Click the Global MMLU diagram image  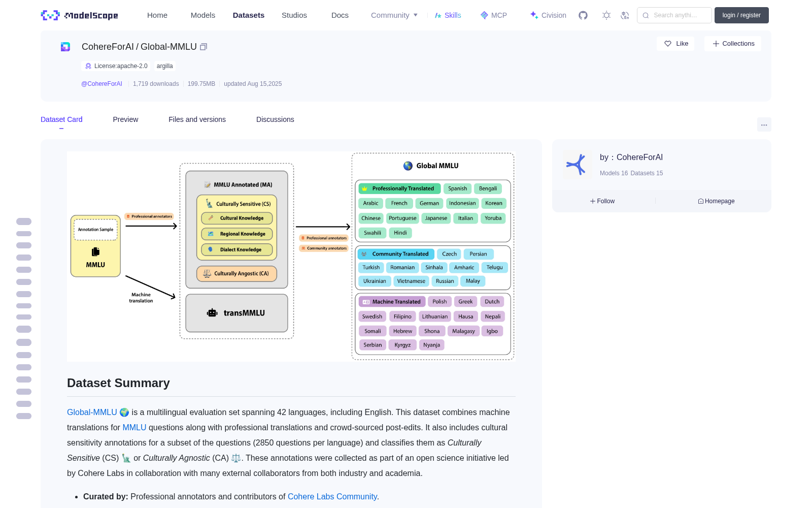(x=291, y=257)
